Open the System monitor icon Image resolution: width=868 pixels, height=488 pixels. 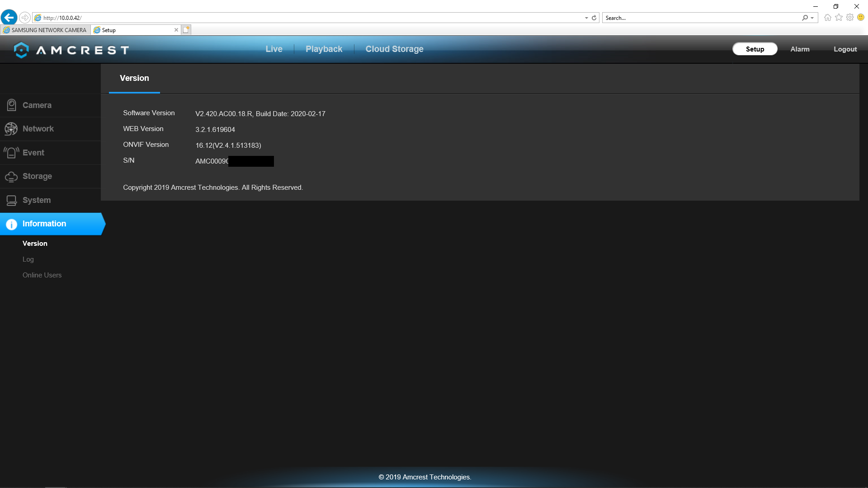point(11,200)
